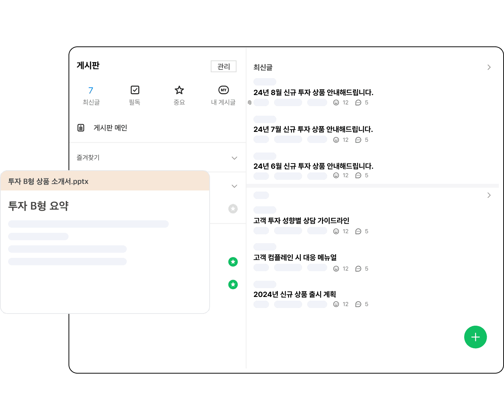Open the 필독 must-read checkbox icon
Screen dimensions: 504x420
(x=135, y=90)
